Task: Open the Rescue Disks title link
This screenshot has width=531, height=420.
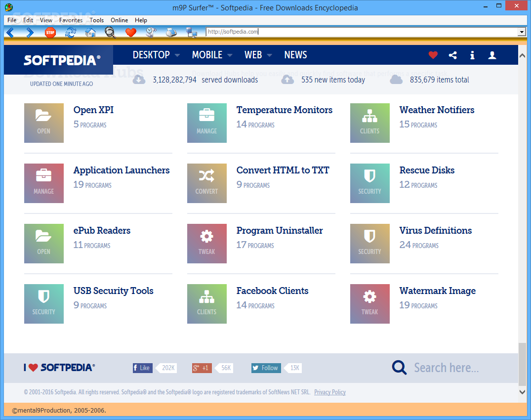Action: (427, 170)
